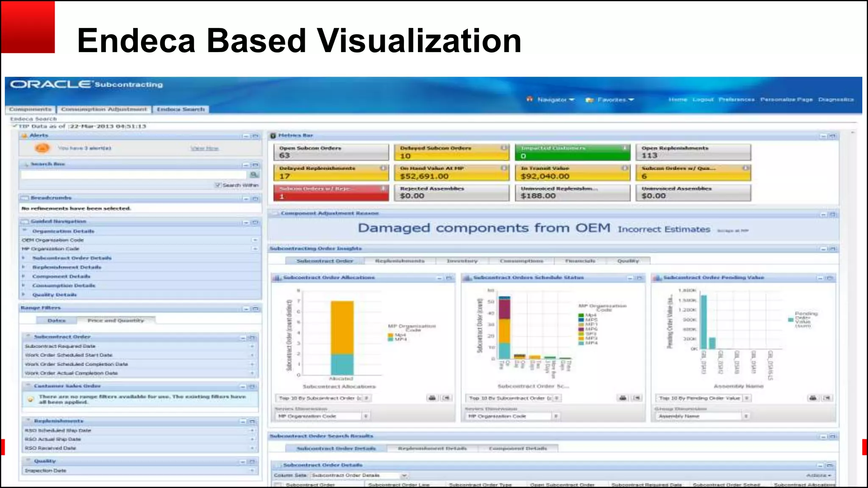Select the Price and Quantity range filter tab
Screen dimensions: 868x488
pyautogui.click(x=116, y=320)
